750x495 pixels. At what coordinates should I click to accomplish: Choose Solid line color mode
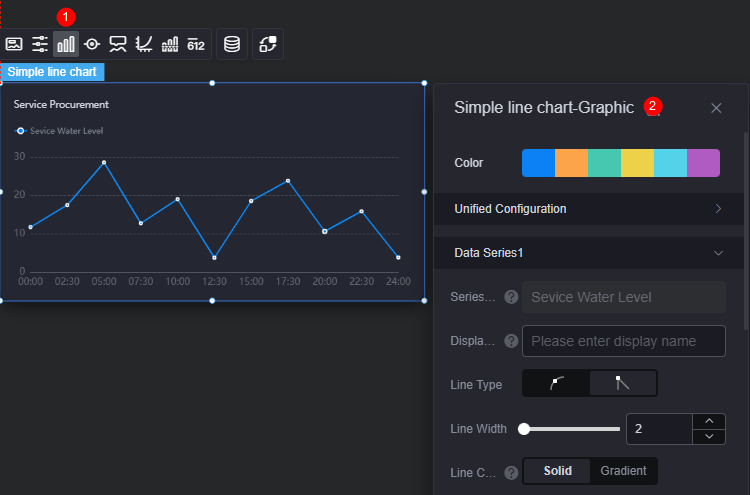tap(557, 471)
